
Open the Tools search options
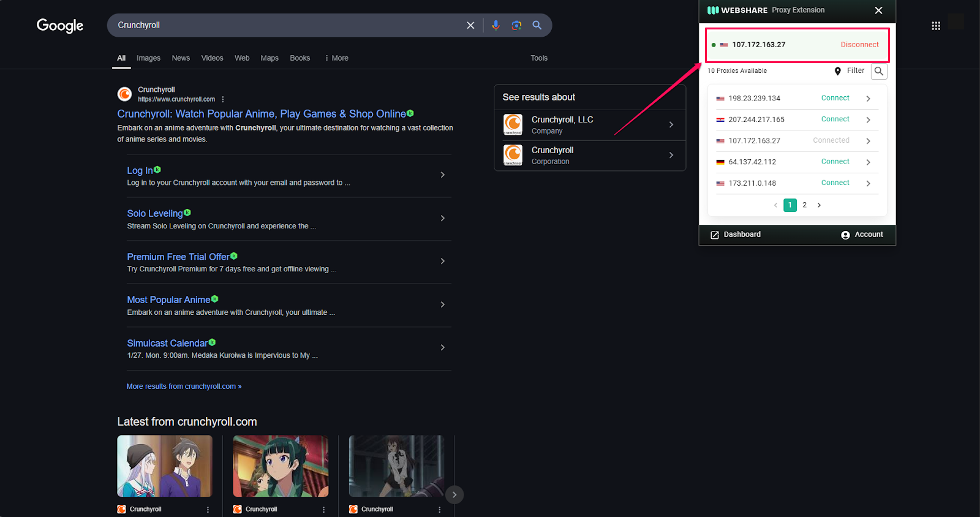pyautogui.click(x=539, y=58)
